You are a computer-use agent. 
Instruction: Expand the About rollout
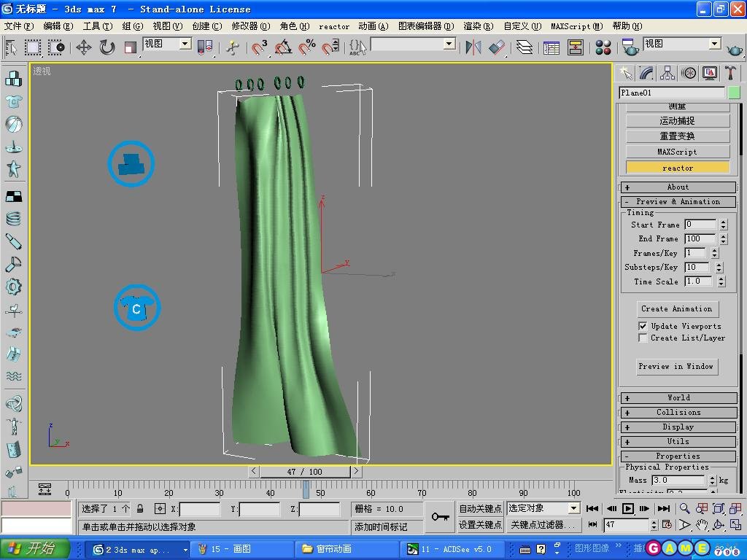coord(678,187)
